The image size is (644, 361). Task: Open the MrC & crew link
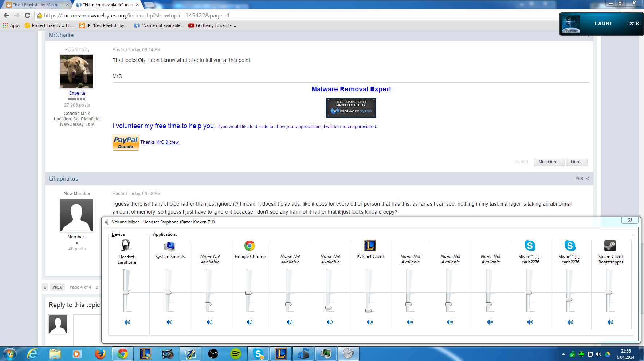[x=168, y=142]
